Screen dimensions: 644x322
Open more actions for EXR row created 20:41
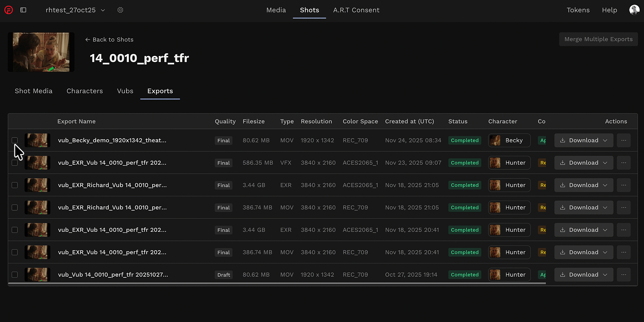click(x=624, y=230)
